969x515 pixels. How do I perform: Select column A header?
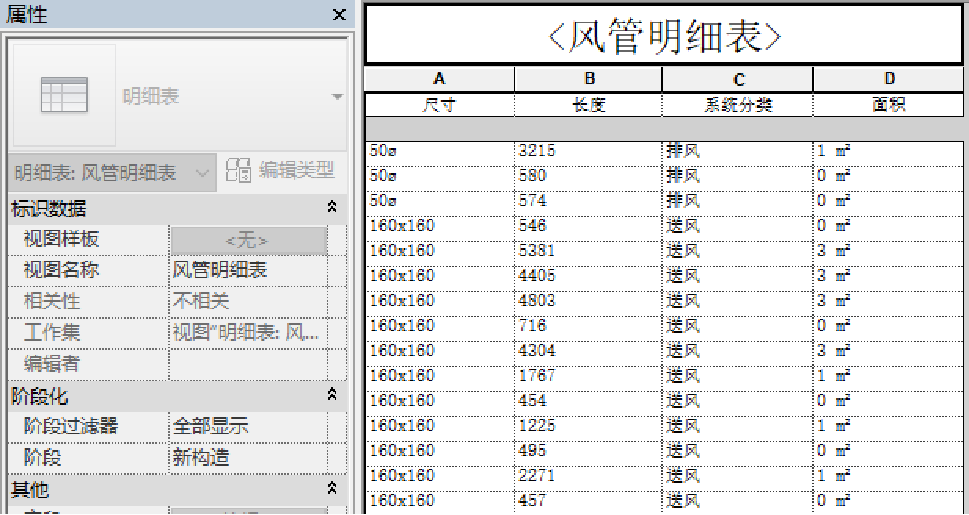(439, 80)
